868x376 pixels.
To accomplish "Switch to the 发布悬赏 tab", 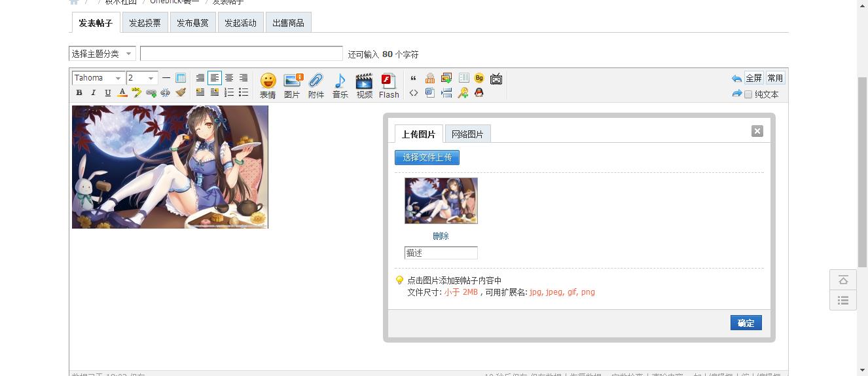I will point(192,22).
